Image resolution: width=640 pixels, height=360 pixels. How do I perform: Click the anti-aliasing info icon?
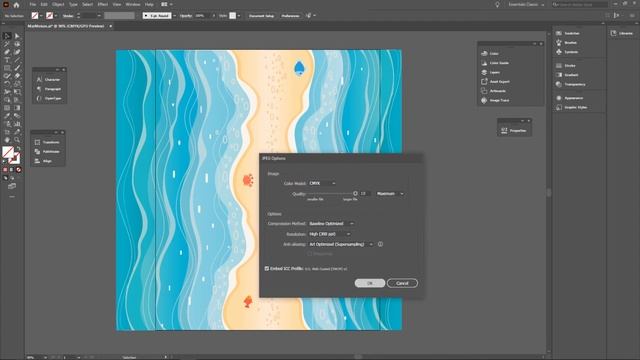tap(380, 244)
